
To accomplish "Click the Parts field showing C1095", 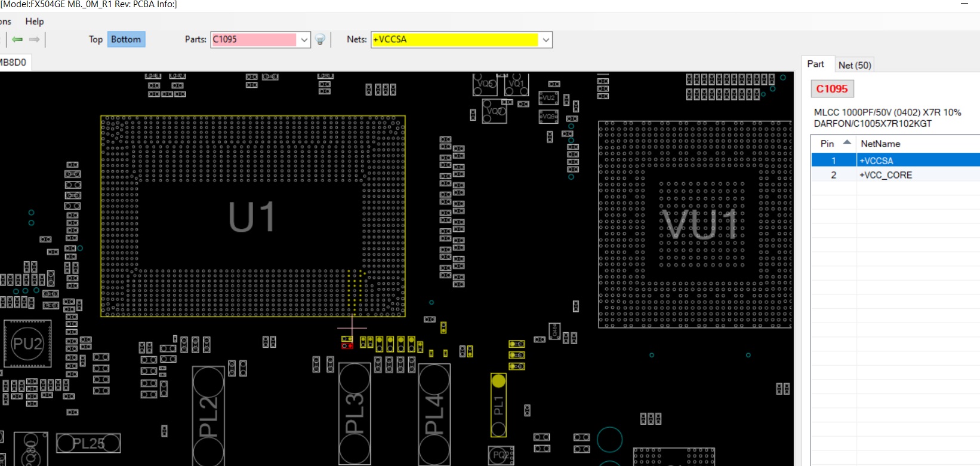I will pos(254,39).
